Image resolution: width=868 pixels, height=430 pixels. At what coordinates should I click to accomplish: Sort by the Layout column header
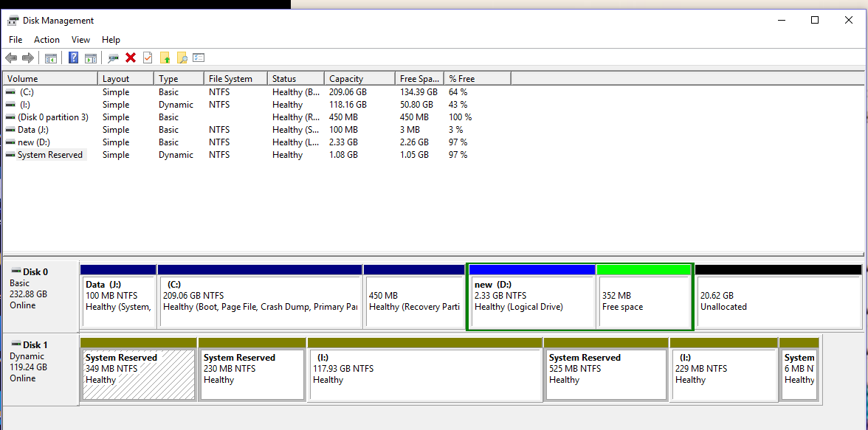tap(125, 79)
